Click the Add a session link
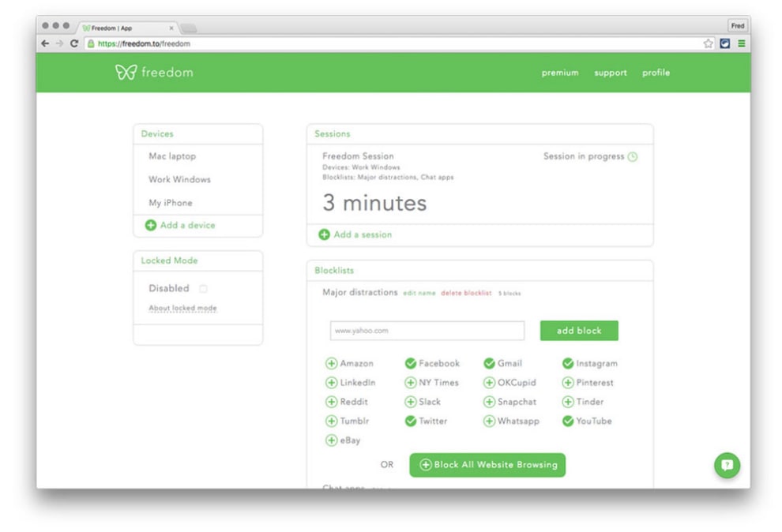Screen dimensions: 782x532 [363, 234]
